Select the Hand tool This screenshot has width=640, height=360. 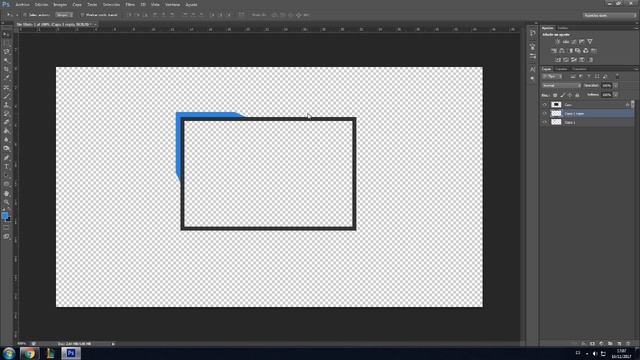click(6, 193)
